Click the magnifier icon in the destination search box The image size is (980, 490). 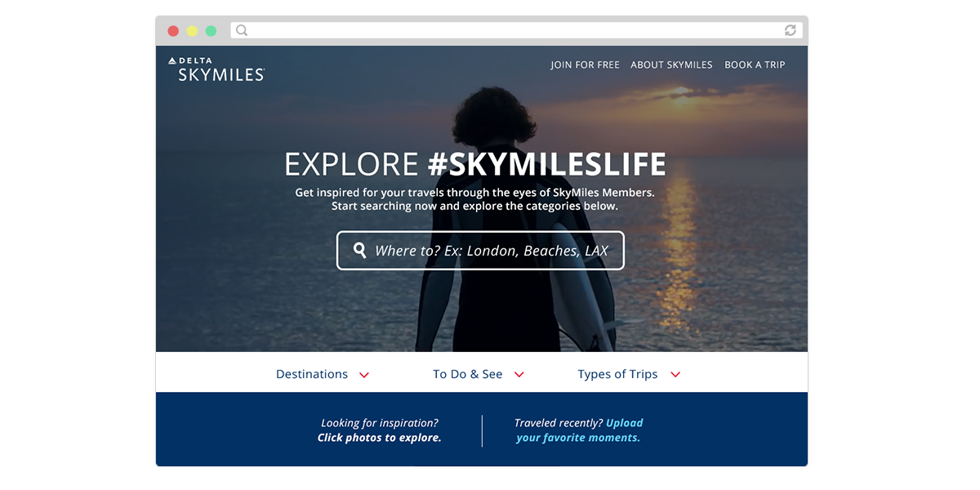(359, 251)
